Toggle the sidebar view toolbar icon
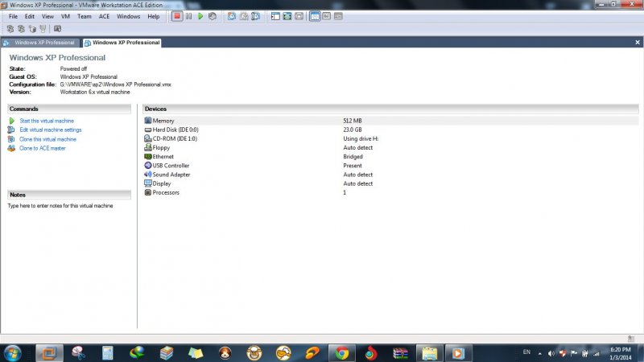The width and height of the screenshot is (644, 362). click(x=275, y=16)
